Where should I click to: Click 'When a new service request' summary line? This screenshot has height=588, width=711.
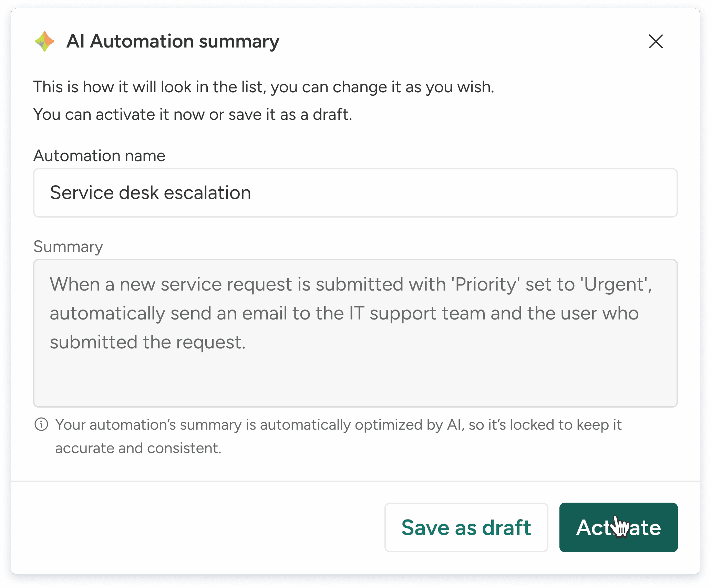pyautogui.click(x=171, y=284)
